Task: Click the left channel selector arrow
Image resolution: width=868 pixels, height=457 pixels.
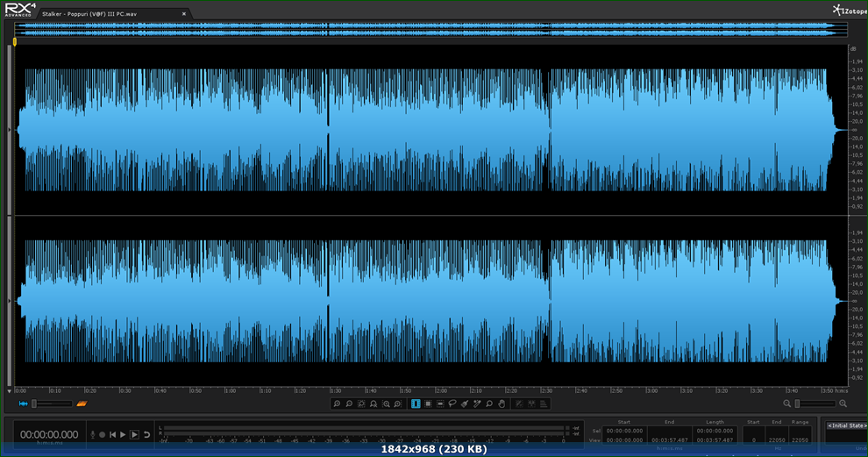Action: 10,130
